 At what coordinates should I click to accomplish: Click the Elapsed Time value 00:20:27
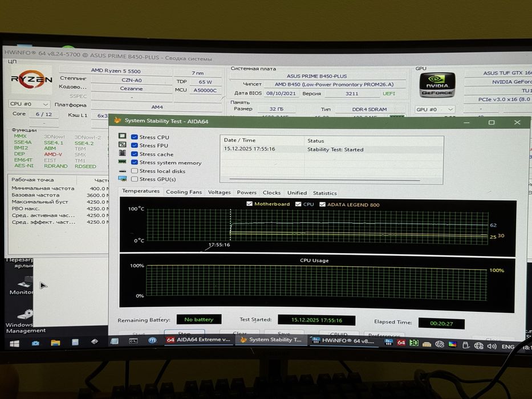tap(441, 323)
